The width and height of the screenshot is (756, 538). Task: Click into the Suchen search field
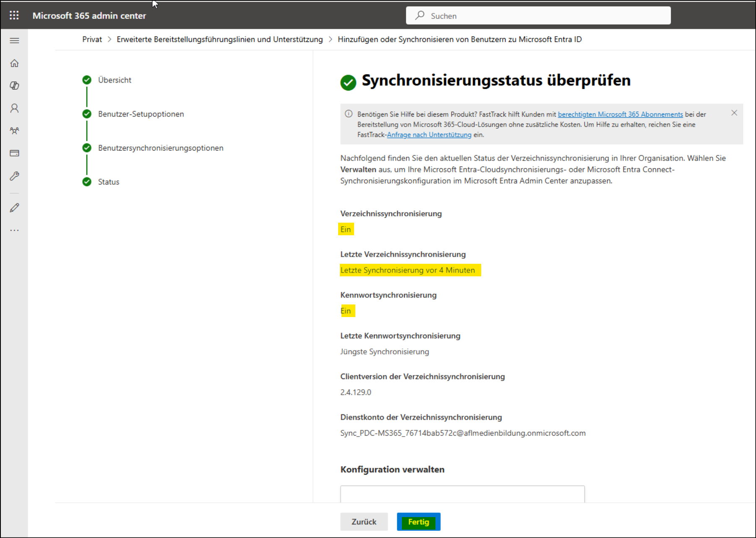tap(538, 16)
